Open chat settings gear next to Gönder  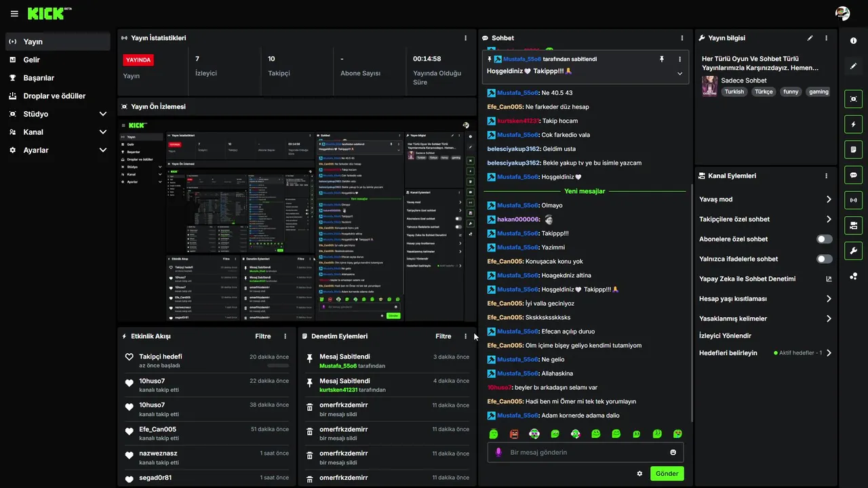click(x=639, y=474)
